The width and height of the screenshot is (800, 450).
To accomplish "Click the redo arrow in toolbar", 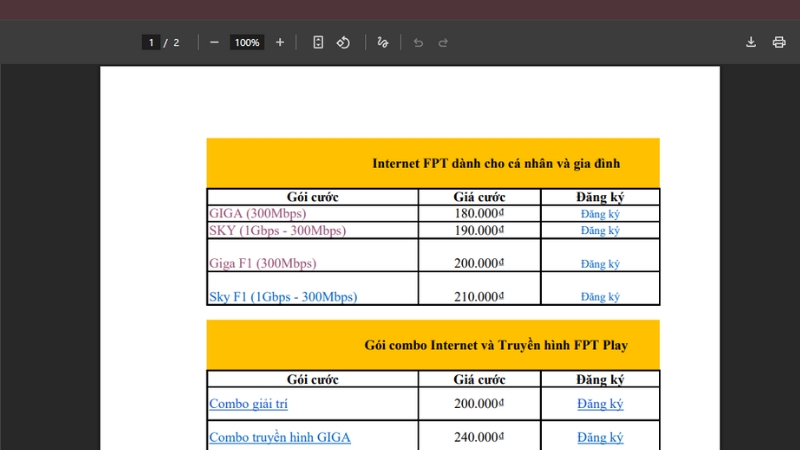I will pos(443,42).
